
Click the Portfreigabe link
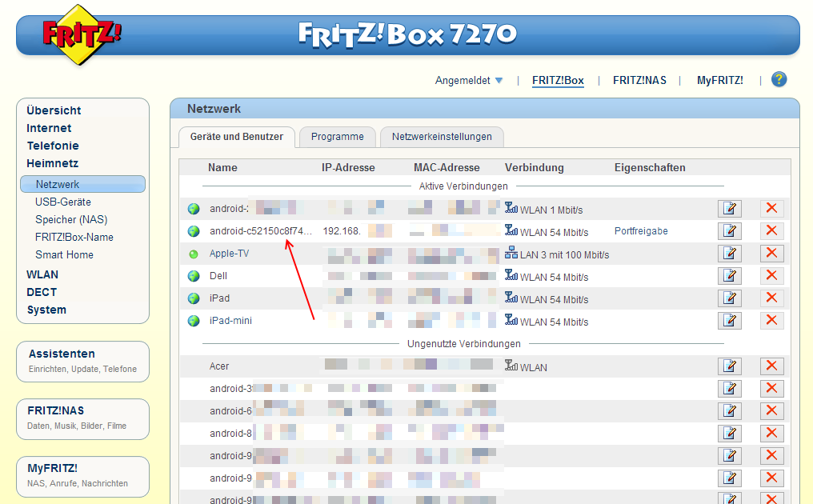click(x=641, y=231)
